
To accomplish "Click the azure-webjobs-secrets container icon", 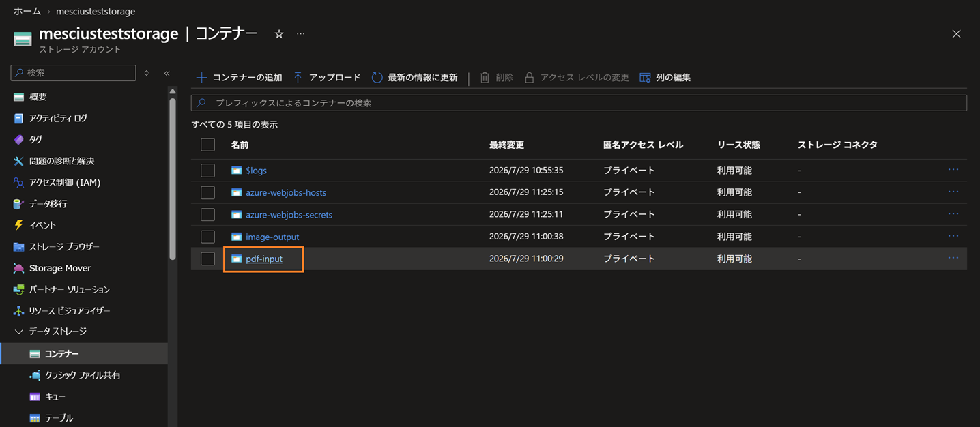I will (x=236, y=215).
